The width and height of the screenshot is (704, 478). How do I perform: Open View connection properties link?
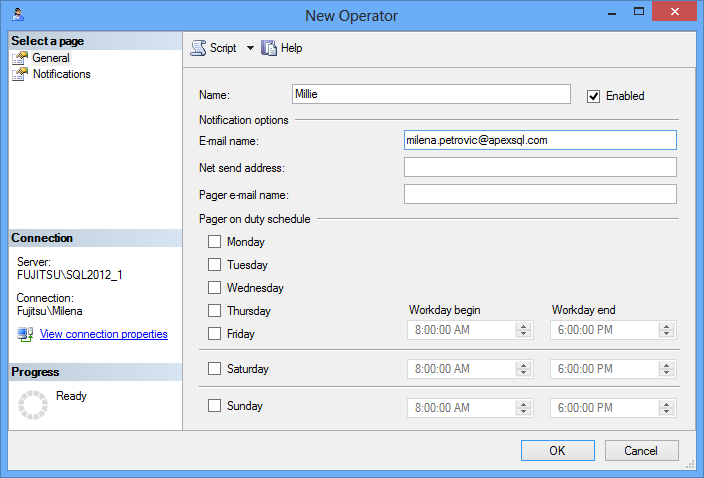103,334
